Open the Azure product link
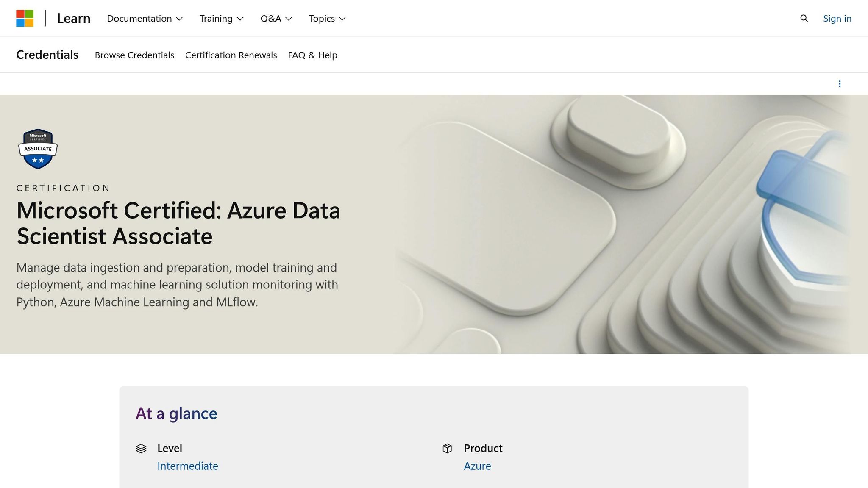Image resolution: width=868 pixels, height=488 pixels. pyautogui.click(x=477, y=466)
